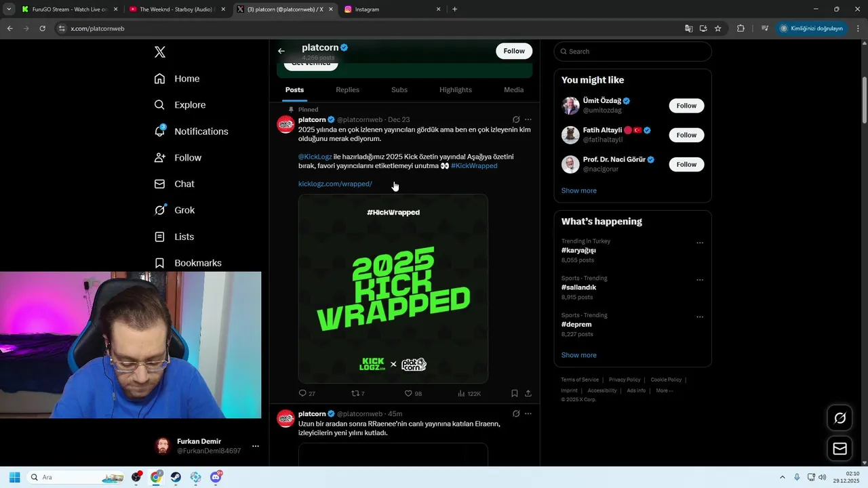Open floating messages envelope button
Viewport: 868px width, 488px height.
840,449
